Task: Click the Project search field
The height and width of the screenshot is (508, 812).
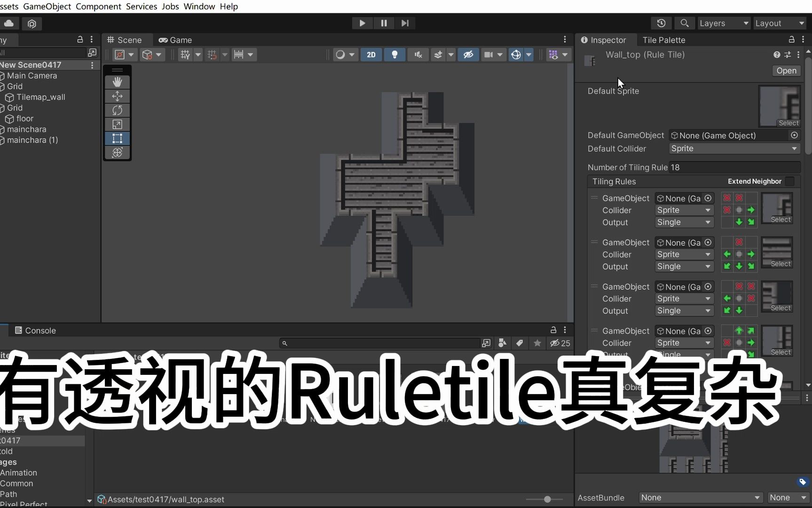Action: (x=379, y=343)
